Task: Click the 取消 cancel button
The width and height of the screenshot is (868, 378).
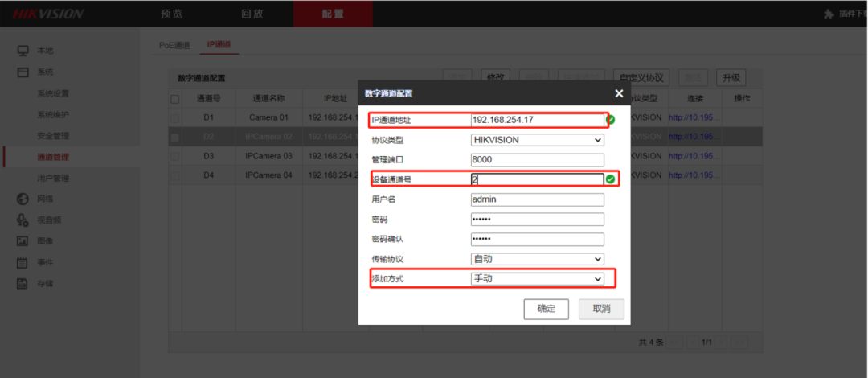Action: [601, 309]
